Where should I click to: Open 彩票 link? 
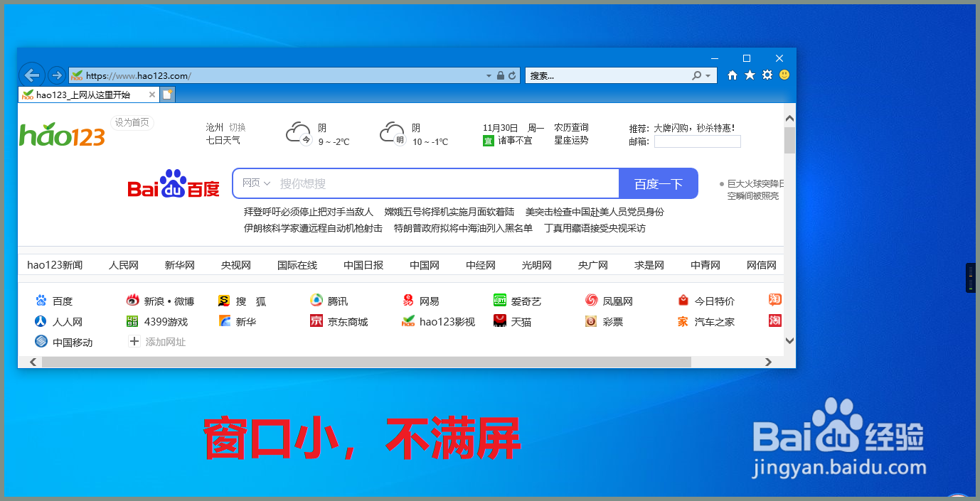coord(613,322)
